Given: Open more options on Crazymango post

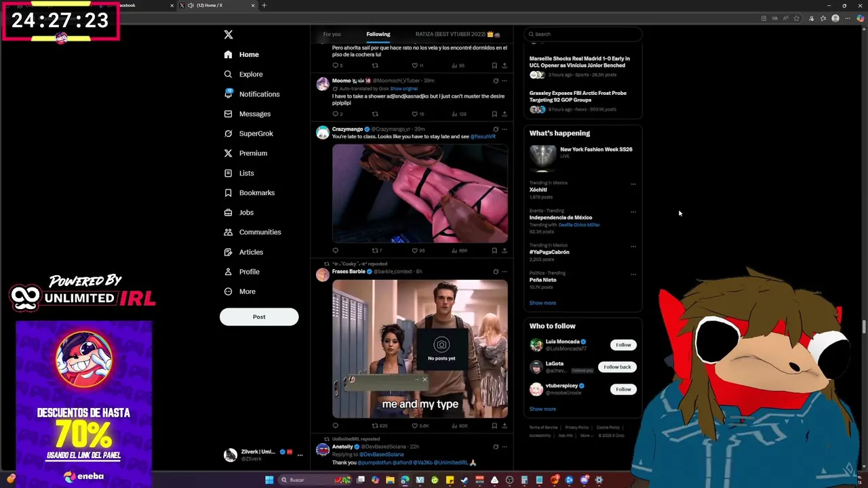Looking at the screenshot, I should click(504, 129).
